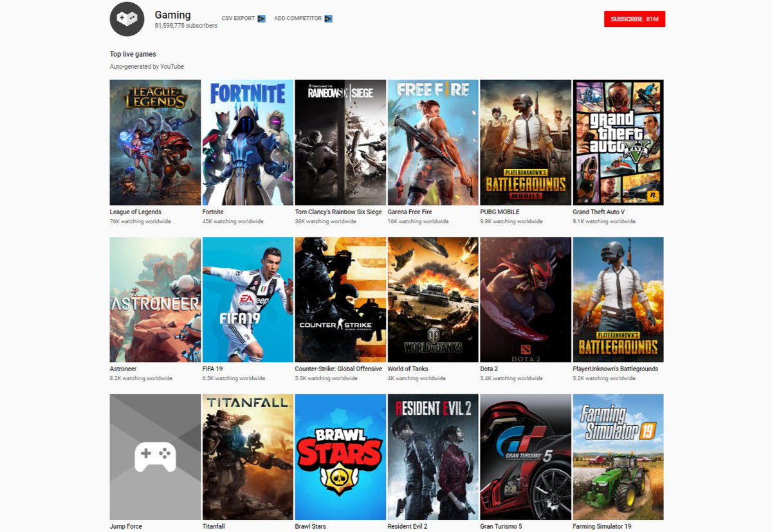Open the Rainbow Six Siege cover
The width and height of the screenshot is (772, 532).
[x=340, y=142]
